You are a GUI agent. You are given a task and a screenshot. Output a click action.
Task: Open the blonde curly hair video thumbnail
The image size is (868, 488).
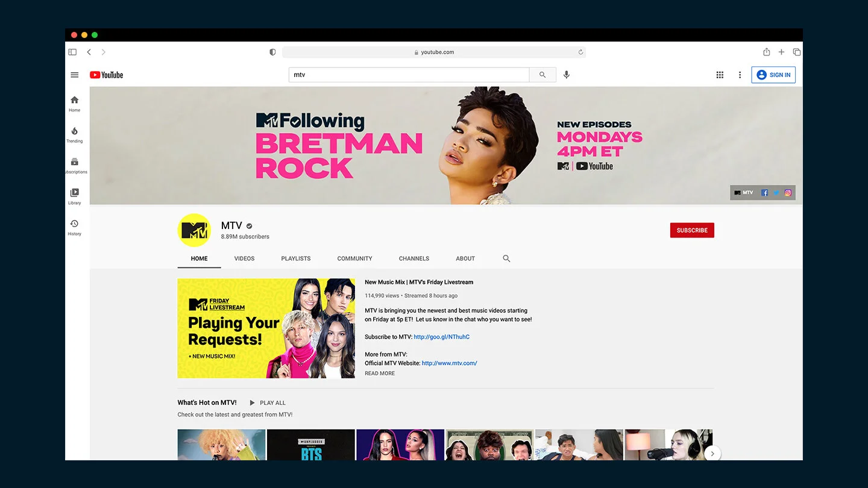pos(221,445)
